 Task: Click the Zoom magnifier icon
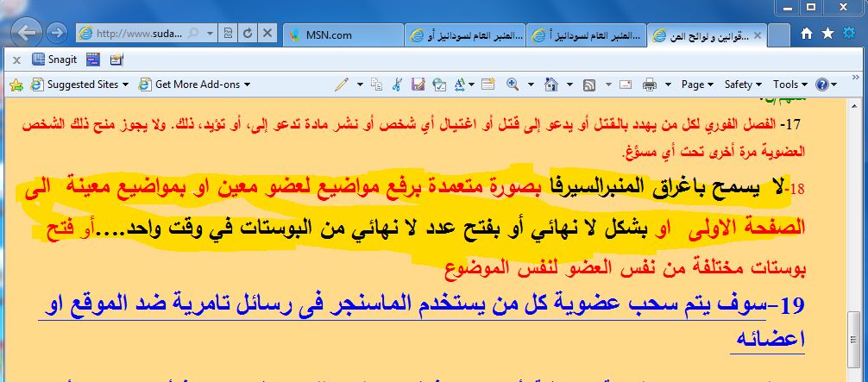[x=513, y=85]
